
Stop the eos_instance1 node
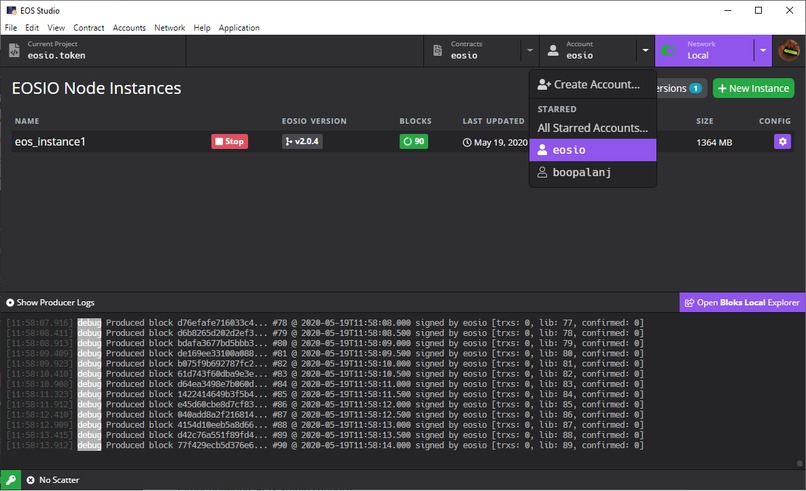click(229, 141)
